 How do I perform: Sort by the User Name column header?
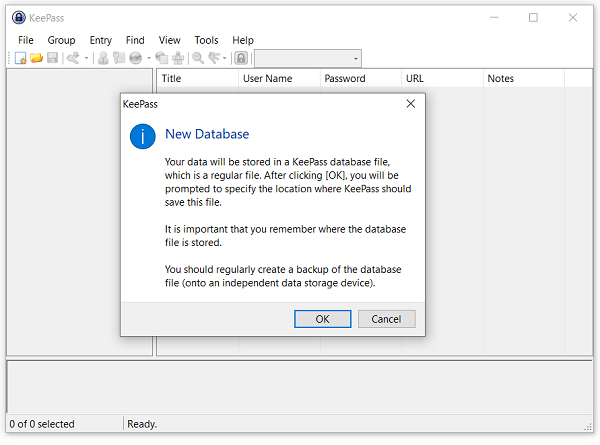tap(279, 78)
